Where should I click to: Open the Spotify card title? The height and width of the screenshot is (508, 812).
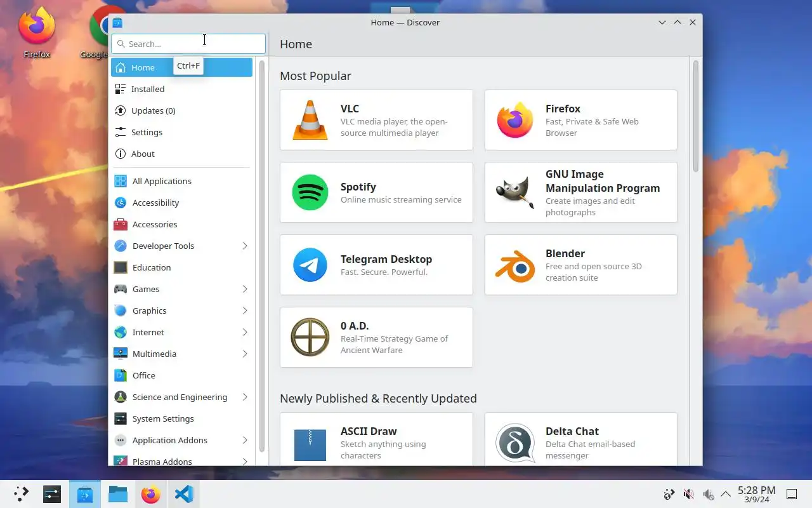[x=358, y=187]
